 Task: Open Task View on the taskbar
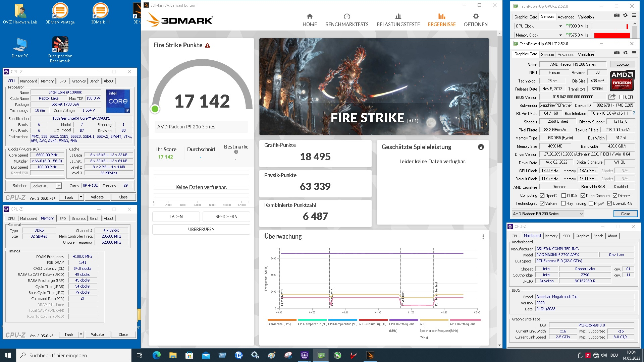point(140,355)
